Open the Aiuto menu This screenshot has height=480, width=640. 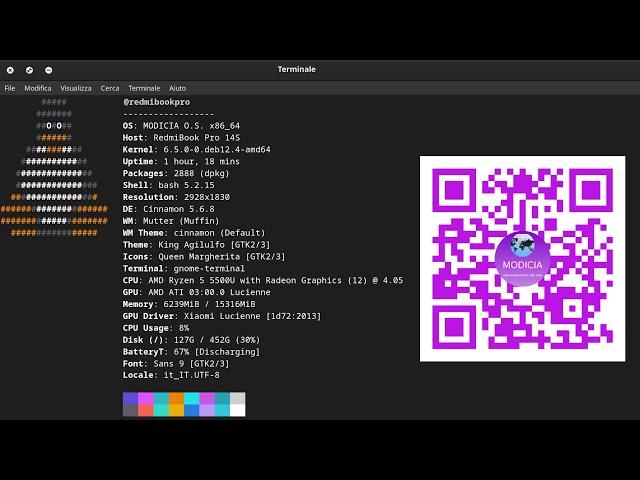point(177,88)
